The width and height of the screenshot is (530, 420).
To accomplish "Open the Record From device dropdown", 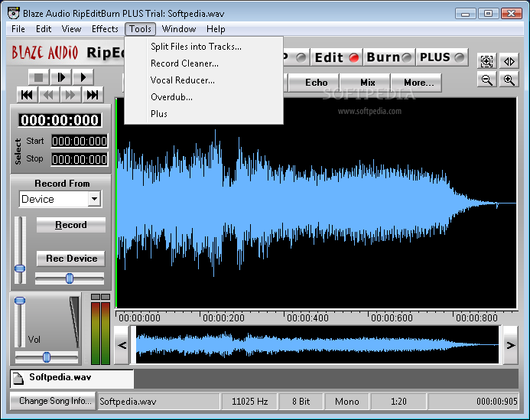I will coord(94,199).
